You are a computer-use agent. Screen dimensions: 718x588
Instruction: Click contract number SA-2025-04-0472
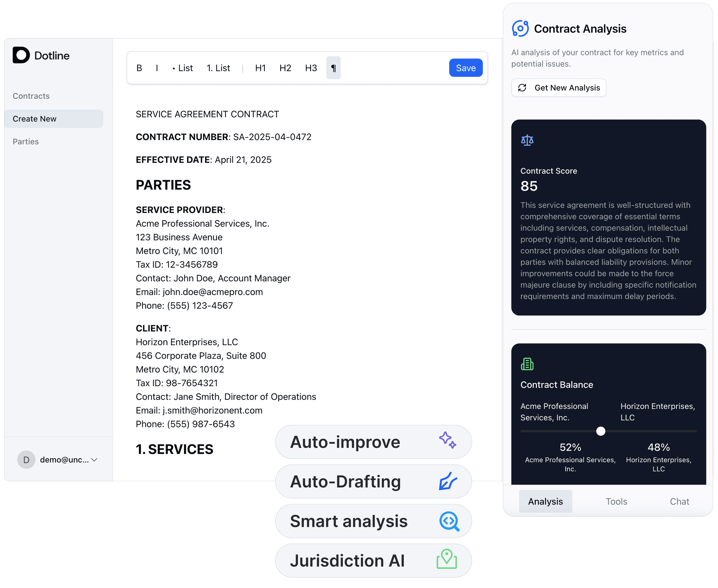click(272, 137)
